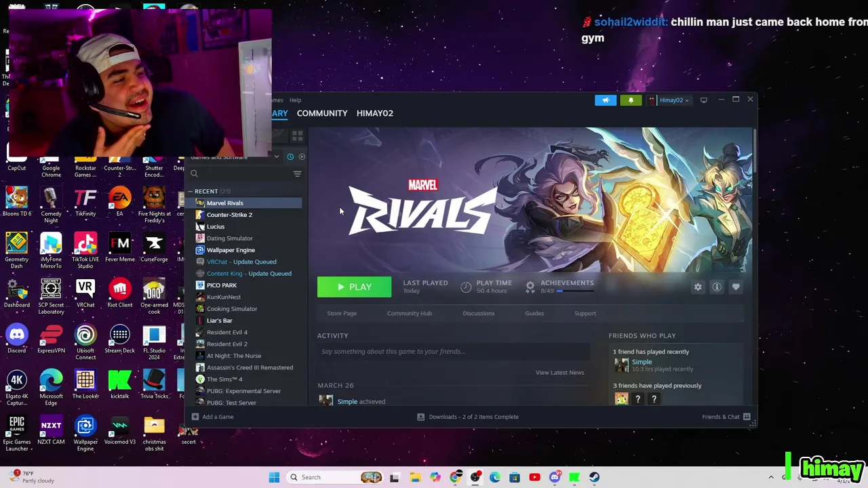The image size is (868, 488).
Task: Switch library to grid view icon
Action: [x=297, y=136]
